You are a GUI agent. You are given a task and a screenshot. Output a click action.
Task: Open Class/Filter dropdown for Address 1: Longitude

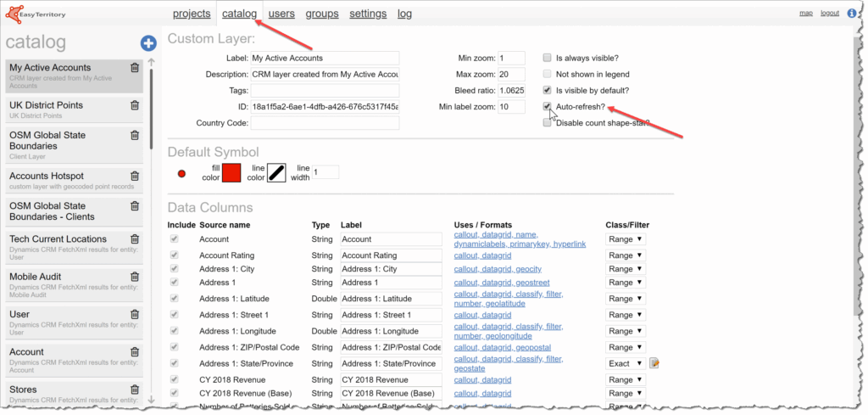pyautogui.click(x=625, y=331)
